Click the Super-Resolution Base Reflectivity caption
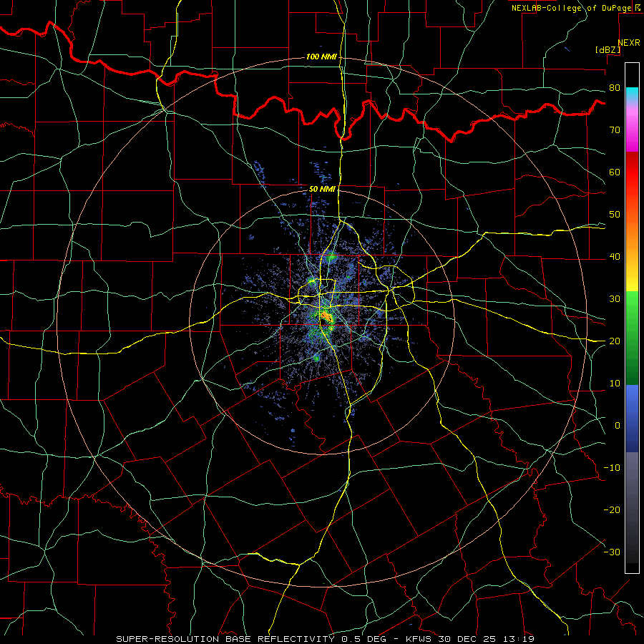The width and height of the screenshot is (644, 644). [x=225, y=639]
